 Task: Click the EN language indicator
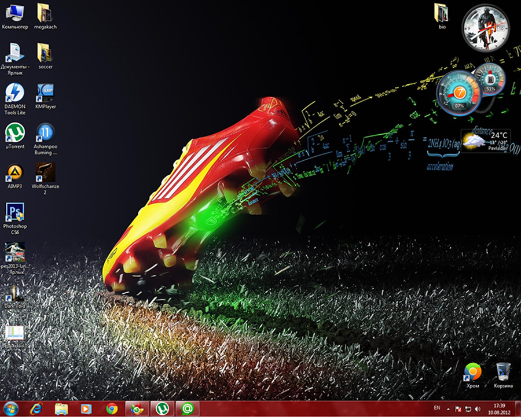pos(437,408)
